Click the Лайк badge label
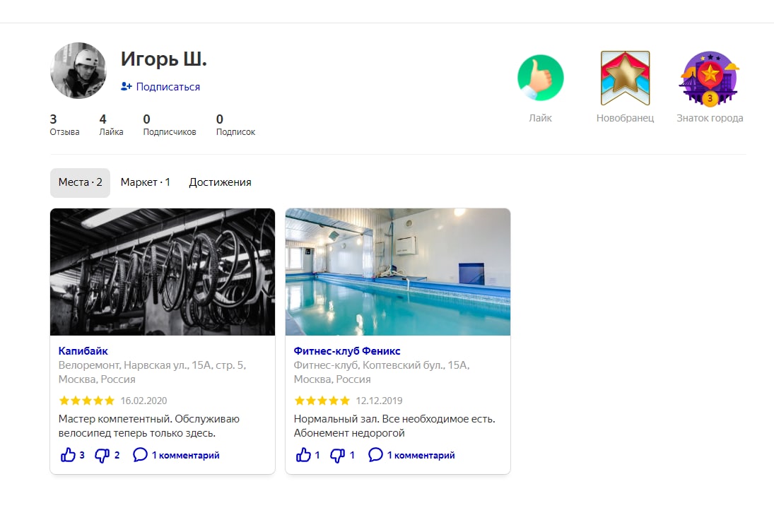This screenshot has width=774, height=532. point(541,119)
